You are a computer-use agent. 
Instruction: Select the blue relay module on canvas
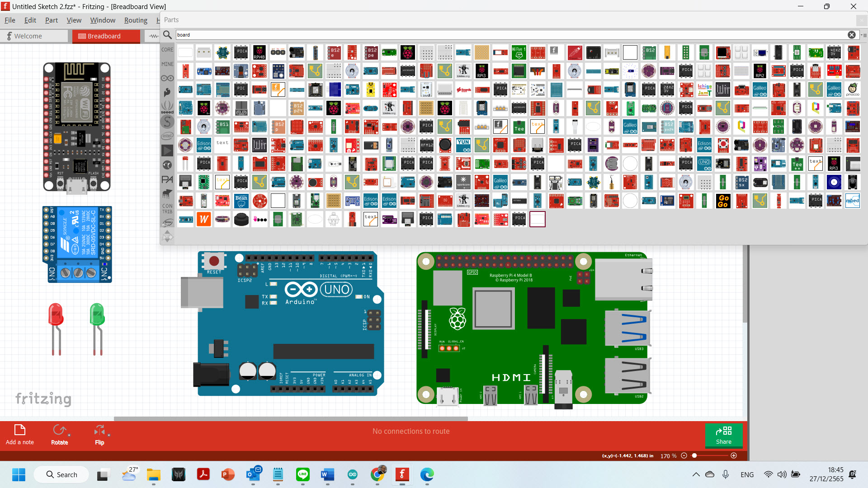tap(77, 244)
